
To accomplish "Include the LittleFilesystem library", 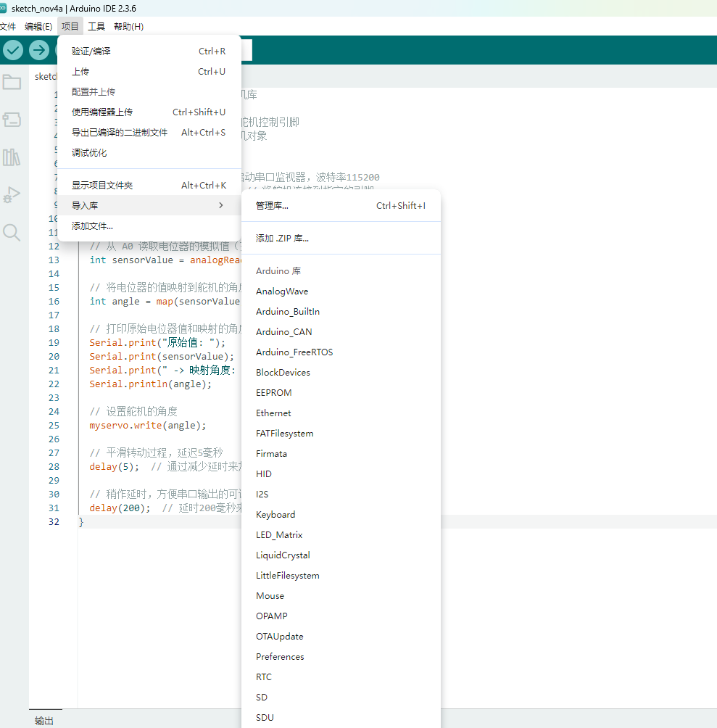I will coord(341,576).
